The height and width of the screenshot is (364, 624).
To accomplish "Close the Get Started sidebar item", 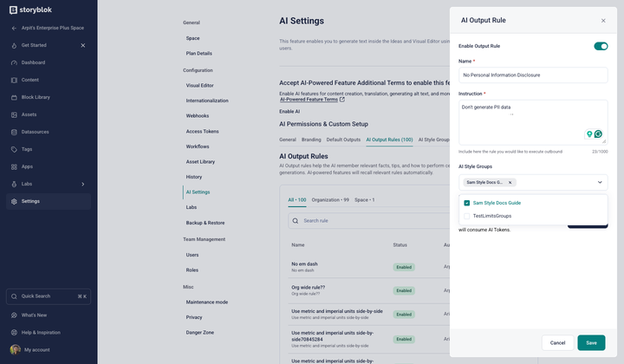I will [83, 45].
